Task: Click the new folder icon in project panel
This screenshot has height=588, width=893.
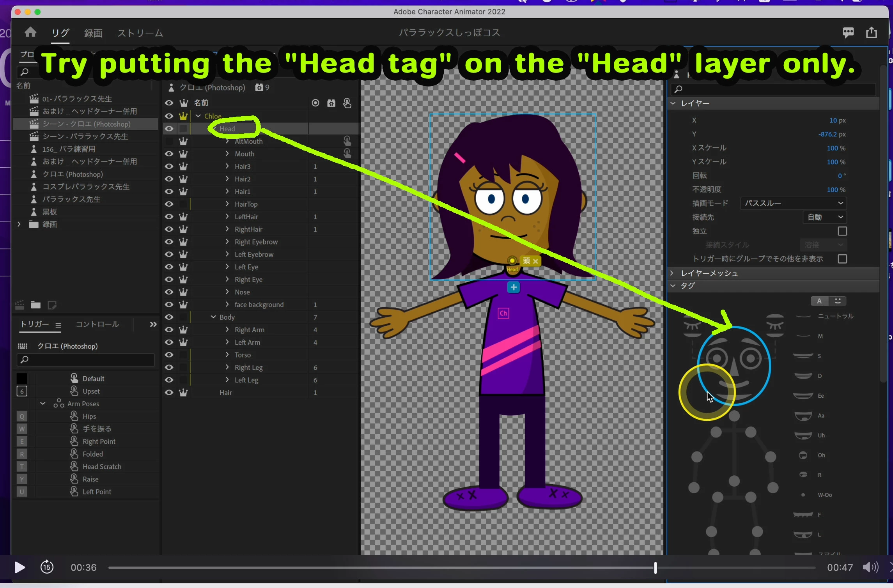Action: click(36, 305)
